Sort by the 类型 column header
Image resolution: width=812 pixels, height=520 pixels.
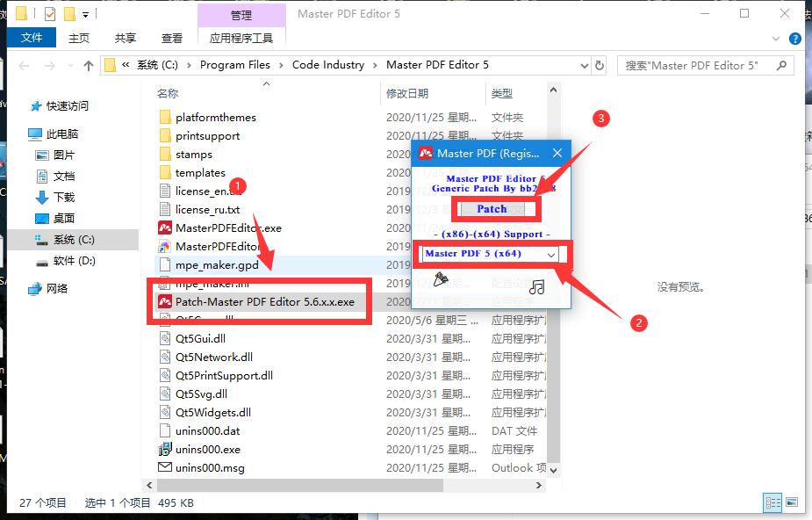click(502, 94)
